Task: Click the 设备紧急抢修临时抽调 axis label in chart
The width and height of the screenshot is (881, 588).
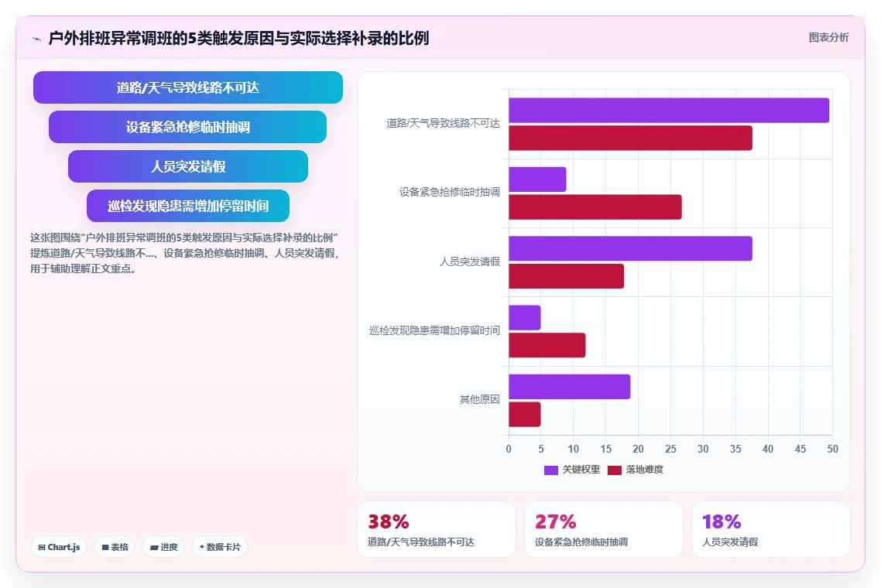Action: pyautogui.click(x=450, y=192)
